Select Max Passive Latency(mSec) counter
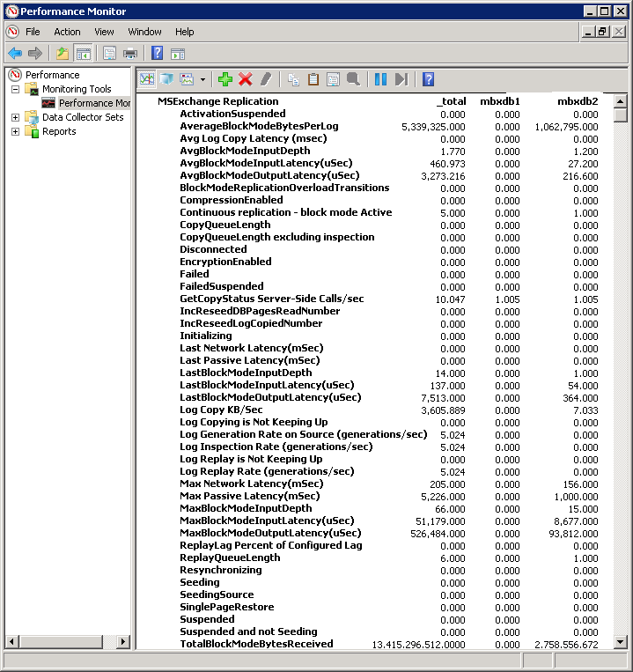 point(250,496)
